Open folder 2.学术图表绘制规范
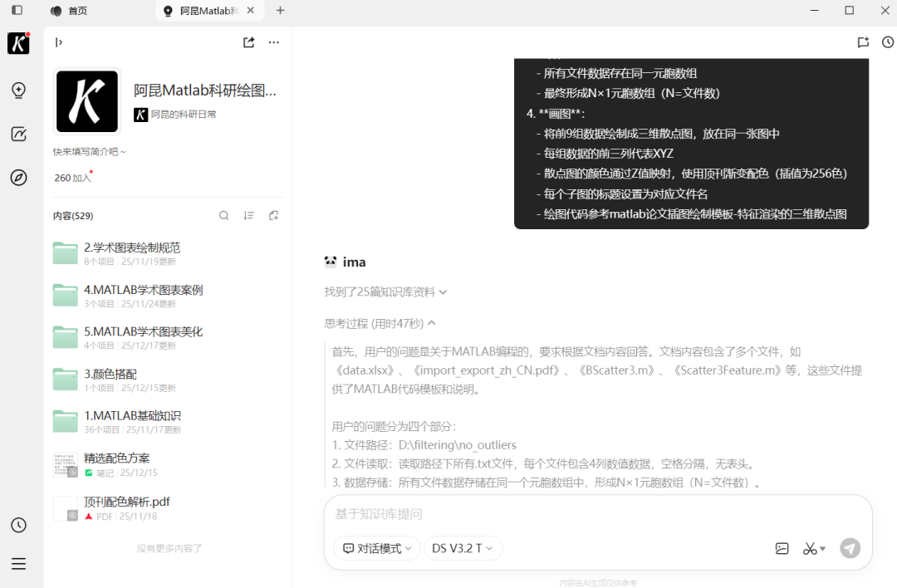The height and width of the screenshot is (588, 897). [x=168, y=253]
